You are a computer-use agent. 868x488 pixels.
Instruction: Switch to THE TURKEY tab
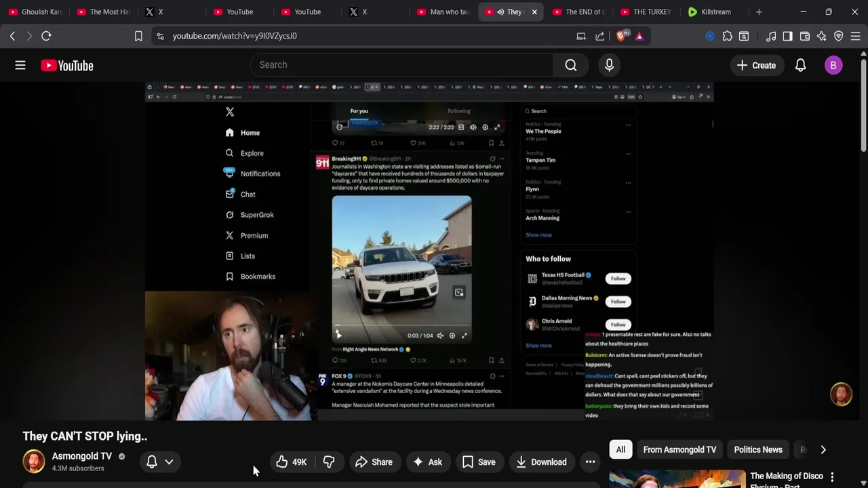point(647,12)
